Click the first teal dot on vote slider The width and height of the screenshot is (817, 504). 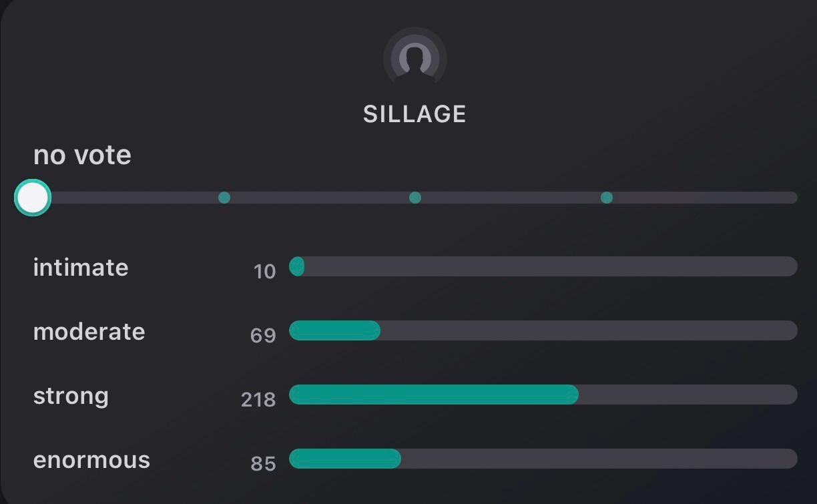tap(224, 198)
